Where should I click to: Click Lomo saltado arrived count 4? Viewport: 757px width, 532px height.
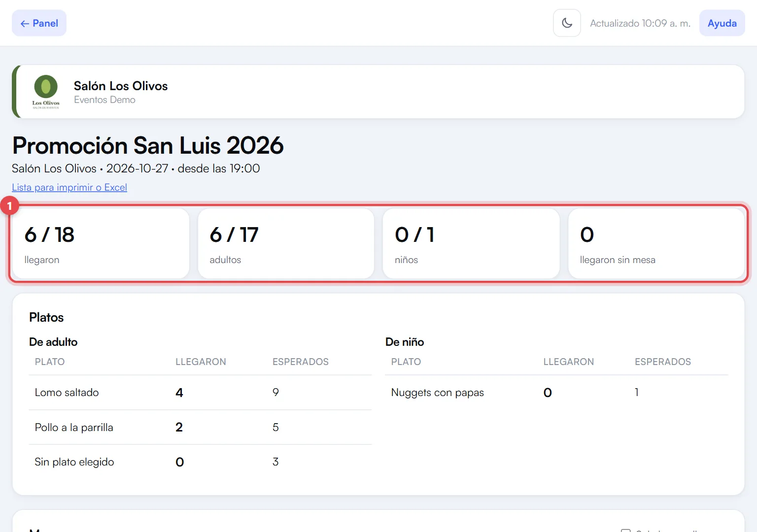tap(179, 393)
